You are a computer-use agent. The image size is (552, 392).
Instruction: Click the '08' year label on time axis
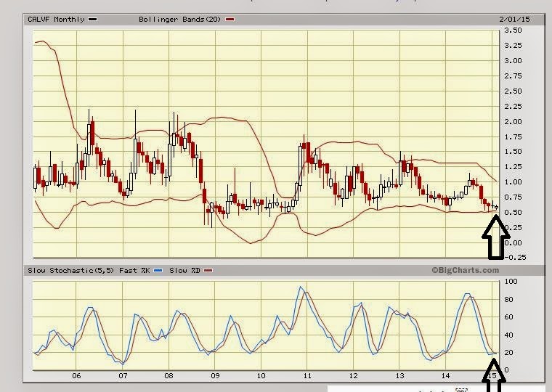pyautogui.click(x=169, y=376)
